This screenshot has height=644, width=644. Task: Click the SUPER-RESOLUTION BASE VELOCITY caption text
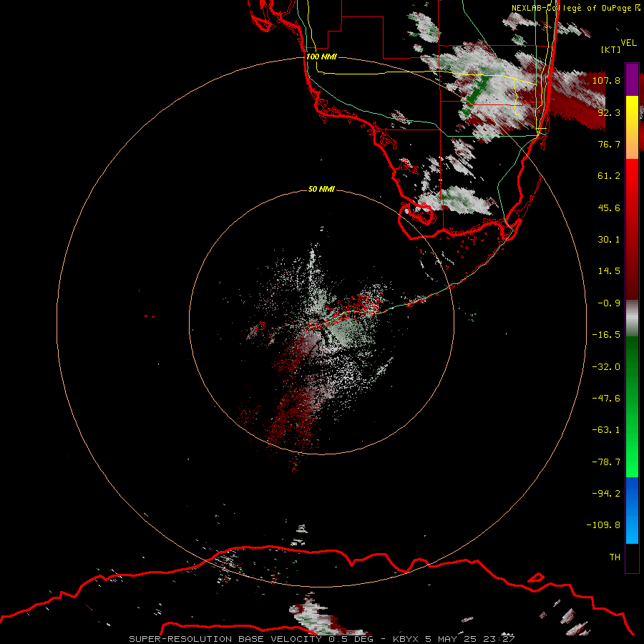(225, 639)
